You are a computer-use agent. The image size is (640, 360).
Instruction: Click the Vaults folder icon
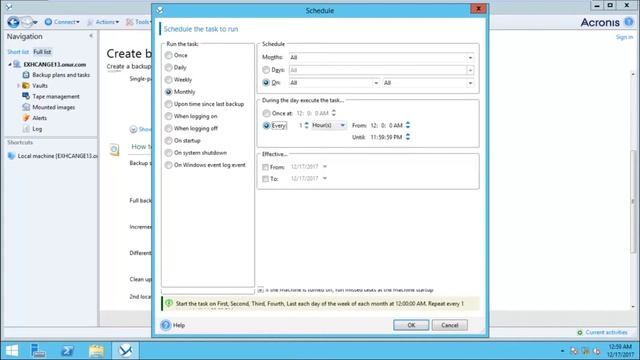[x=26, y=86]
